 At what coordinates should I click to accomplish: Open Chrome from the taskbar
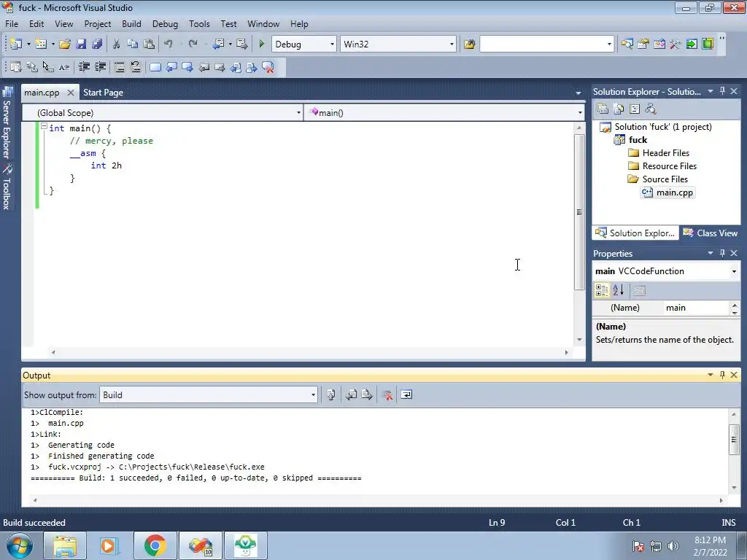(155, 545)
